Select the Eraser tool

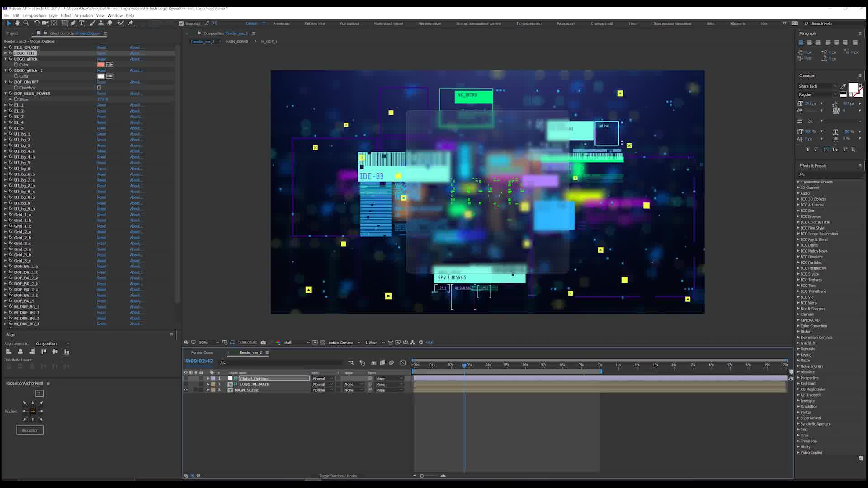point(109,23)
